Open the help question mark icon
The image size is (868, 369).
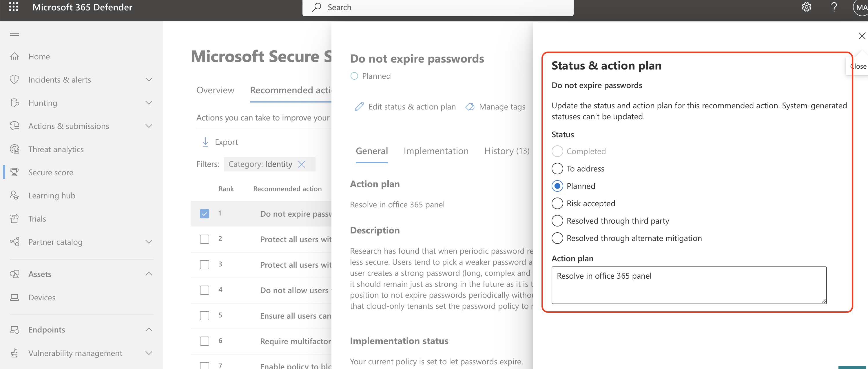coord(834,7)
